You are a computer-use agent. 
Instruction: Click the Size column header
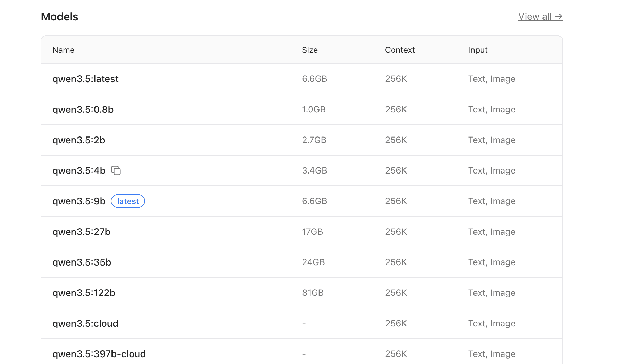[310, 50]
